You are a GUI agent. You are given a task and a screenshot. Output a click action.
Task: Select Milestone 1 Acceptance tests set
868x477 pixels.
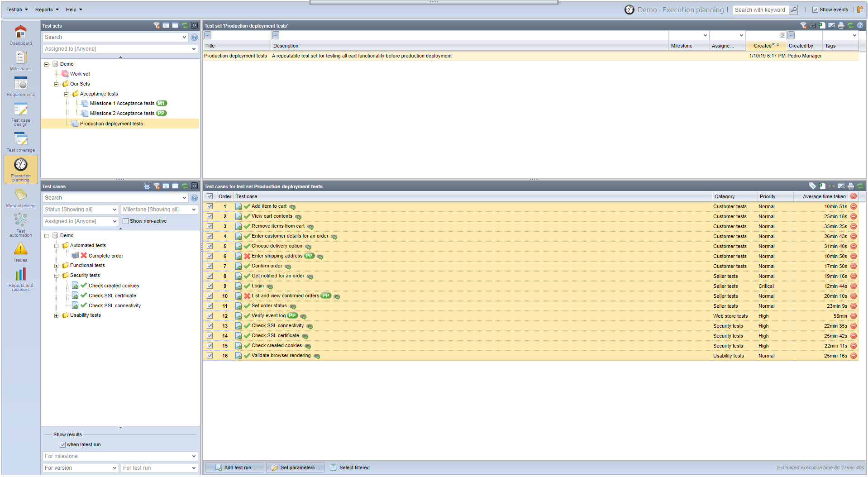pos(122,103)
